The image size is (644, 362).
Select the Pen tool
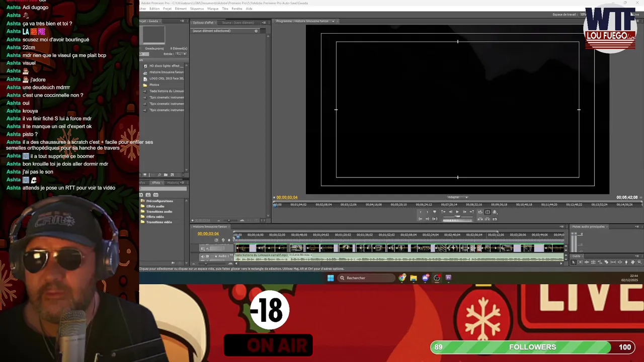click(x=626, y=262)
